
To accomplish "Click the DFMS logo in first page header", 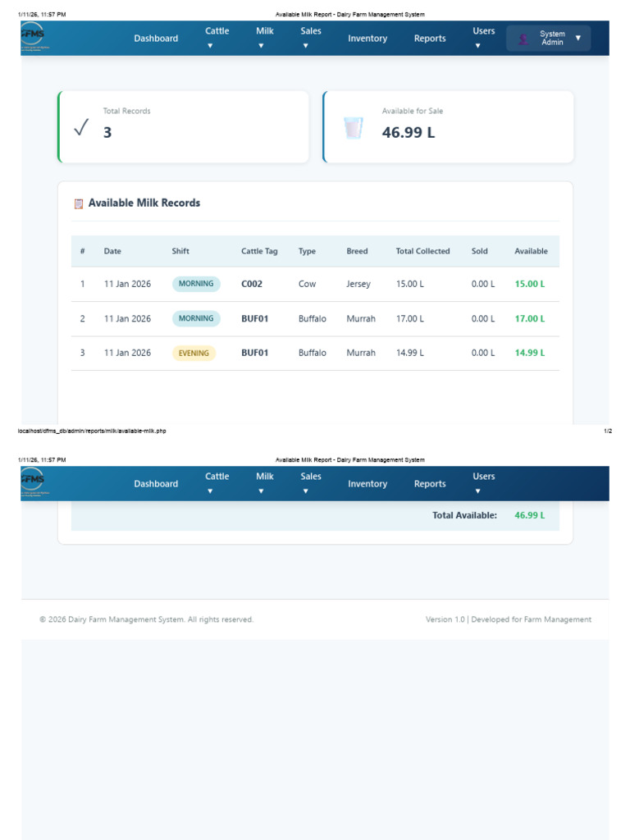I will click(33, 36).
